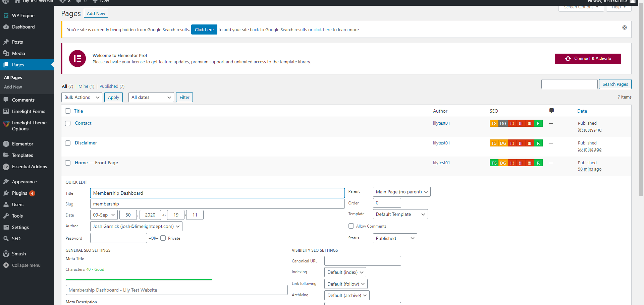Click the green TG badge on the Home row
This screenshot has width=644, height=305.
(494, 163)
